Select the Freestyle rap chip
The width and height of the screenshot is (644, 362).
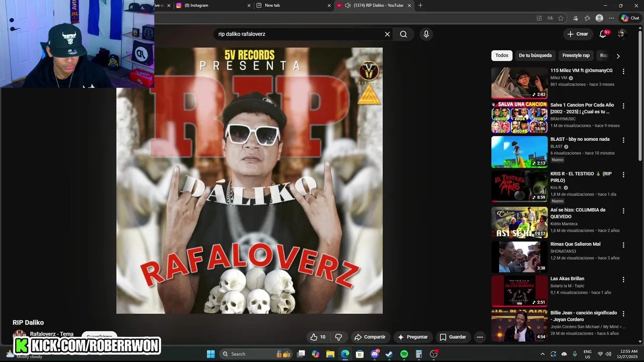(x=576, y=55)
